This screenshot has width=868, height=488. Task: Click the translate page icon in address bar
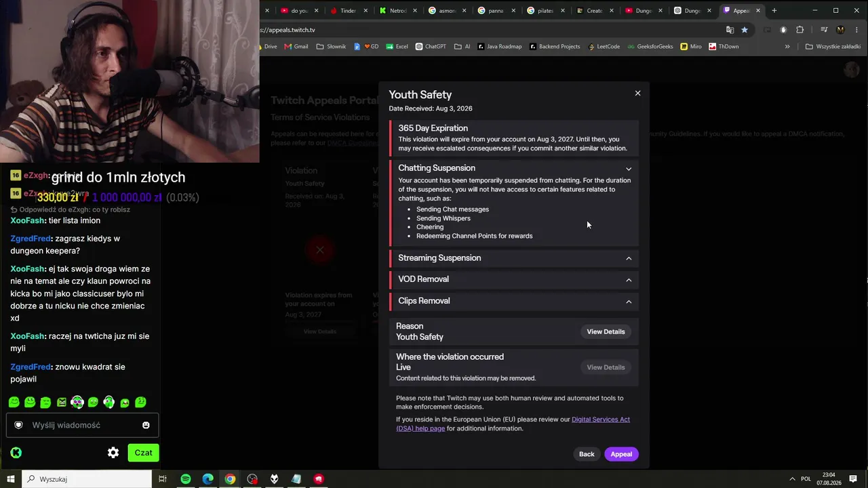[730, 30]
